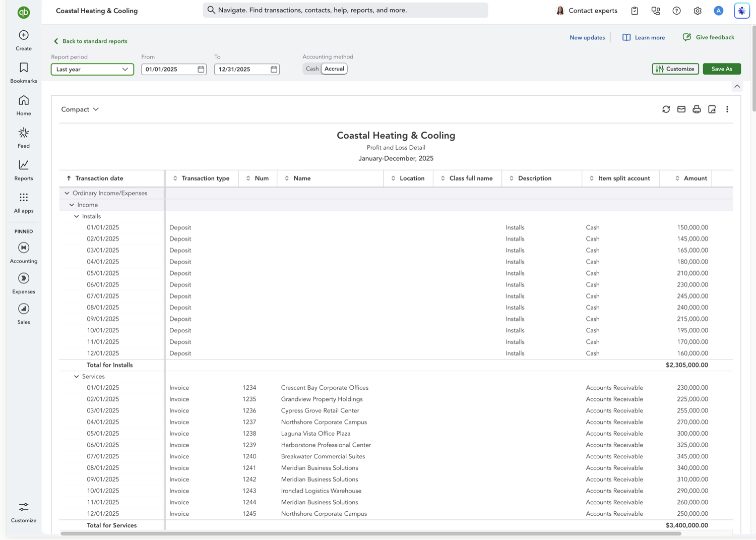Image resolution: width=756 pixels, height=540 pixels.
Task: Click Learn more link
Action: 644,38
